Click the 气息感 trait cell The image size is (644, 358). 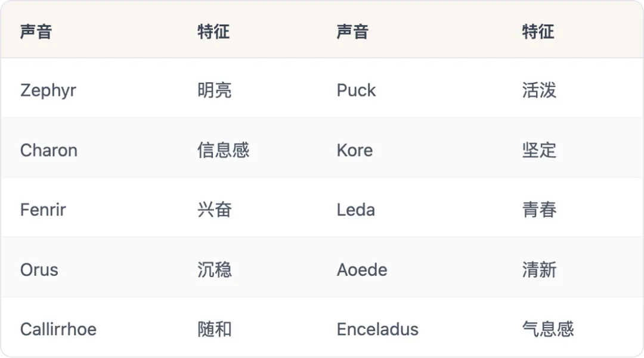click(x=548, y=329)
